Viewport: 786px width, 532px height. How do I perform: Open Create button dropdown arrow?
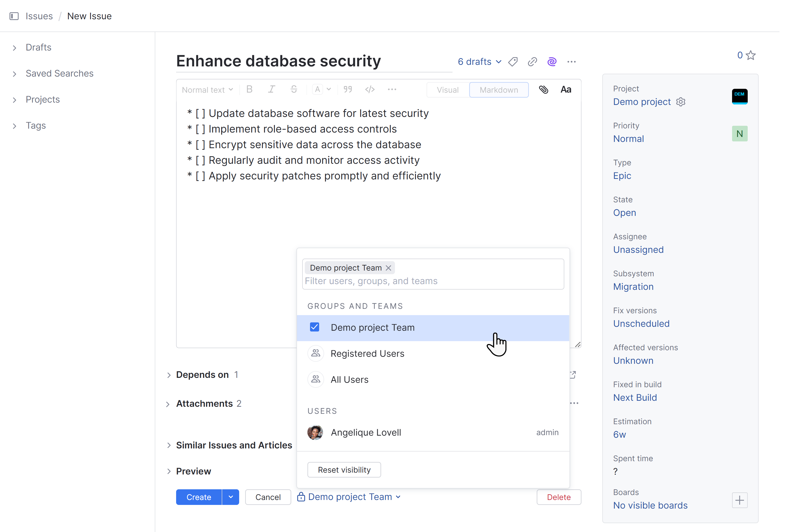(231, 497)
